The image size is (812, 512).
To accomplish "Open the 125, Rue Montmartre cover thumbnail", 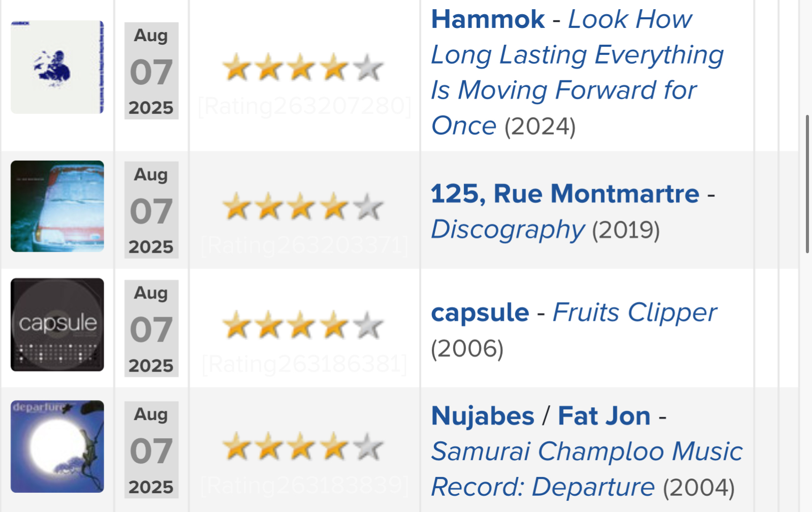I will [x=57, y=206].
